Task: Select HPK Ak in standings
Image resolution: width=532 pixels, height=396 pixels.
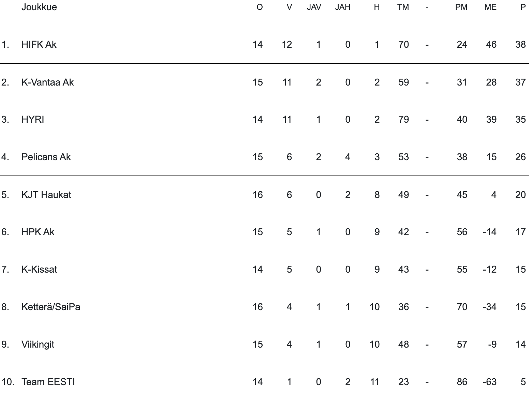Action: pos(38,232)
